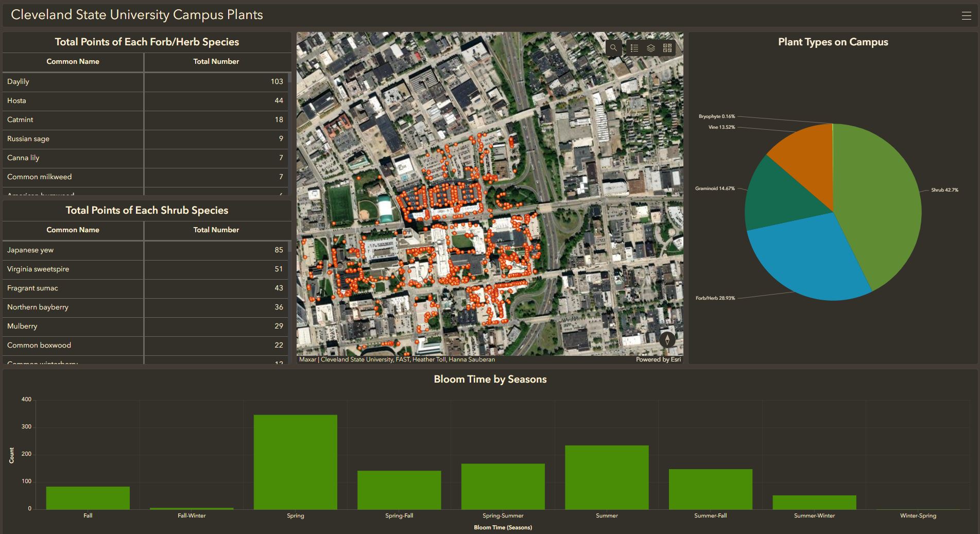The image size is (980, 534).
Task: Open the map search tool
Action: [613, 48]
